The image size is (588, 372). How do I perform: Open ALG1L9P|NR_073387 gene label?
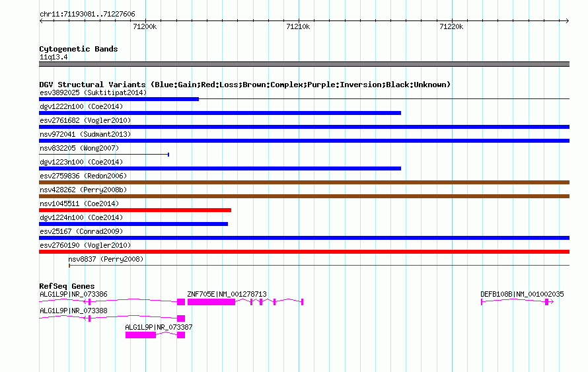(159, 327)
